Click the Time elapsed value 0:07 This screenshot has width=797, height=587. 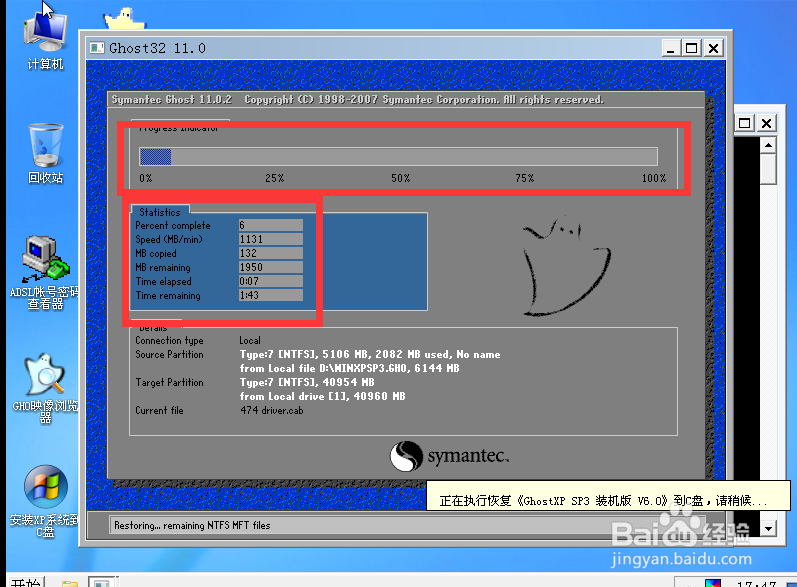(x=271, y=281)
